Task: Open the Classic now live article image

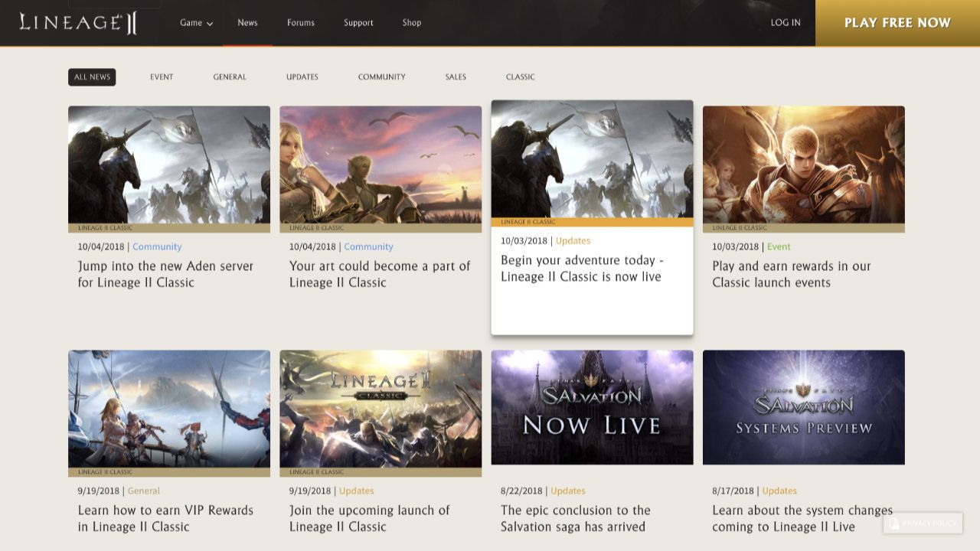Action: (x=592, y=159)
